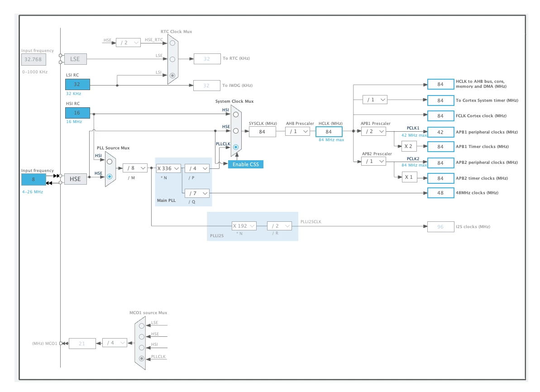Click the 48MHz clocks value box

click(x=441, y=193)
